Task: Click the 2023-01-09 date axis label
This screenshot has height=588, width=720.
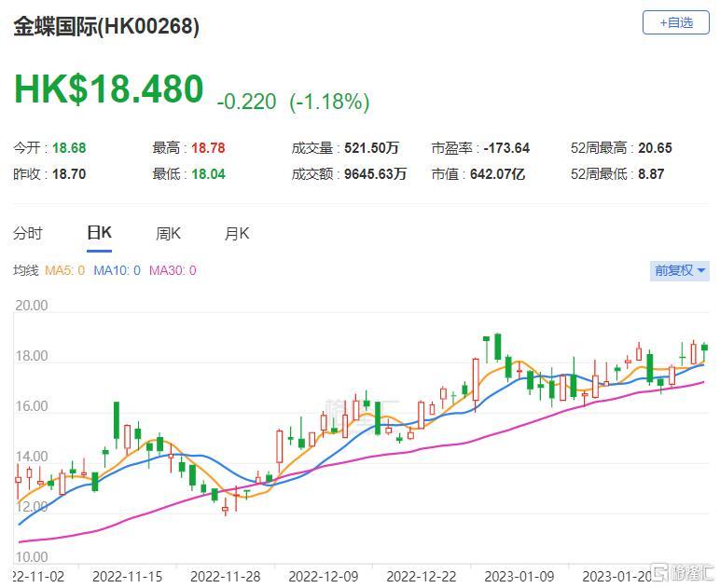Action: pos(519,576)
